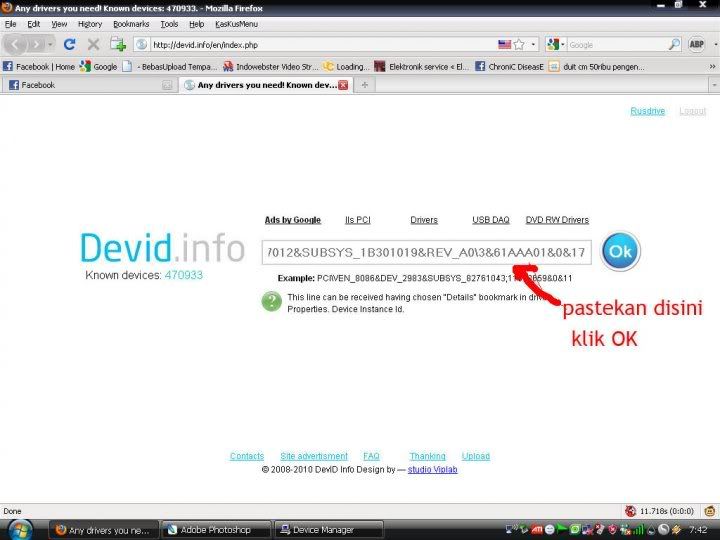Open the navigation history dropdown next to forward

50,45
